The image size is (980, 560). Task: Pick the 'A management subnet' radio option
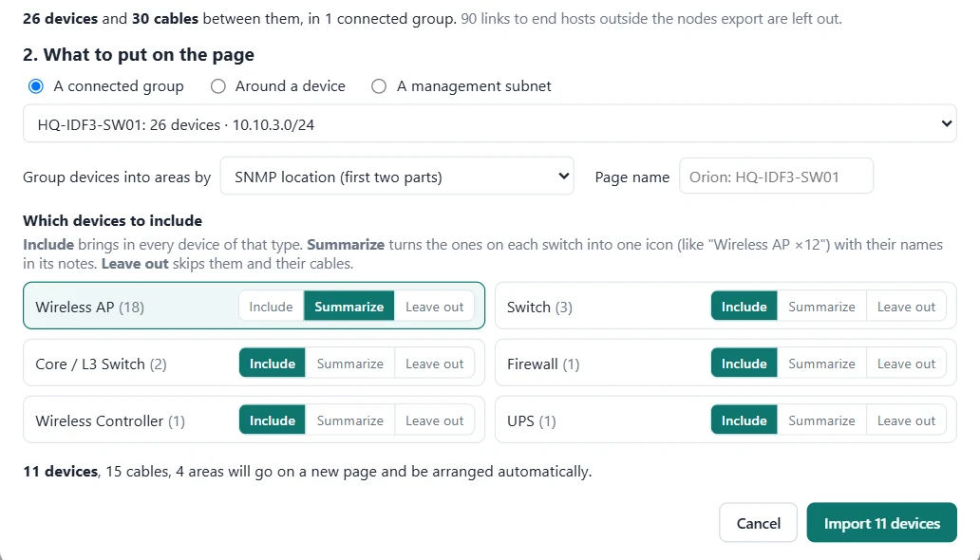click(x=379, y=86)
